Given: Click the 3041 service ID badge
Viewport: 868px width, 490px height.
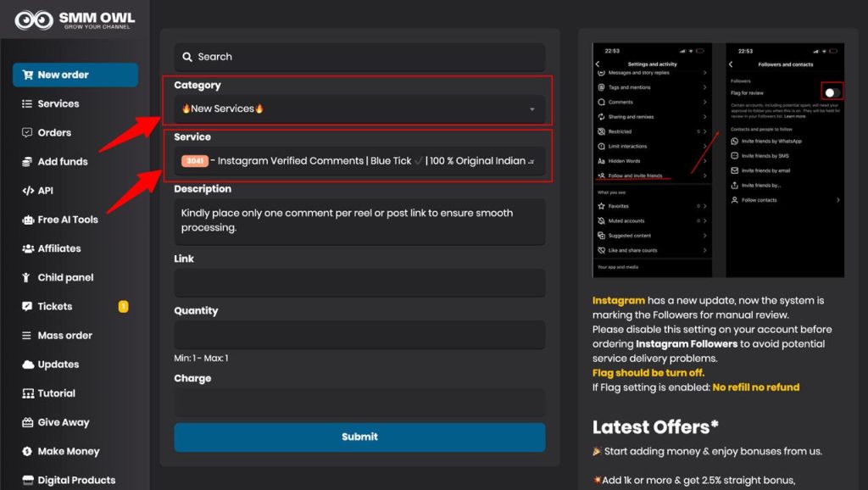Looking at the screenshot, I should click(x=195, y=161).
